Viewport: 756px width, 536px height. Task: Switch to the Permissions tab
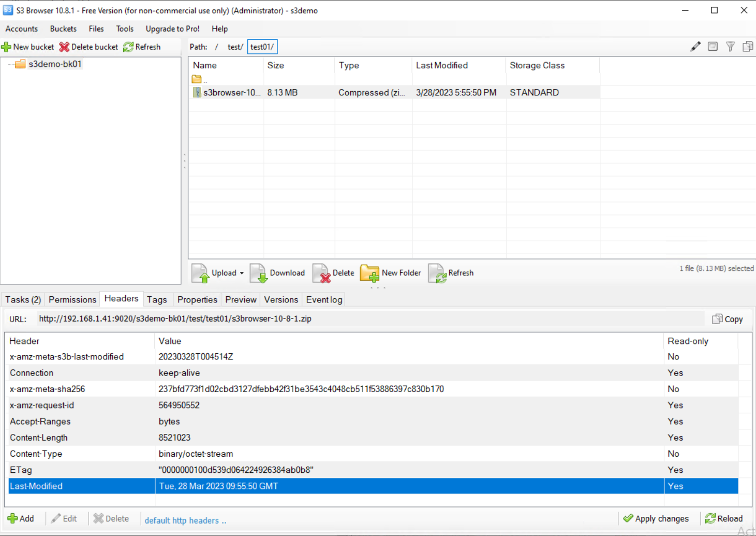(72, 299)
